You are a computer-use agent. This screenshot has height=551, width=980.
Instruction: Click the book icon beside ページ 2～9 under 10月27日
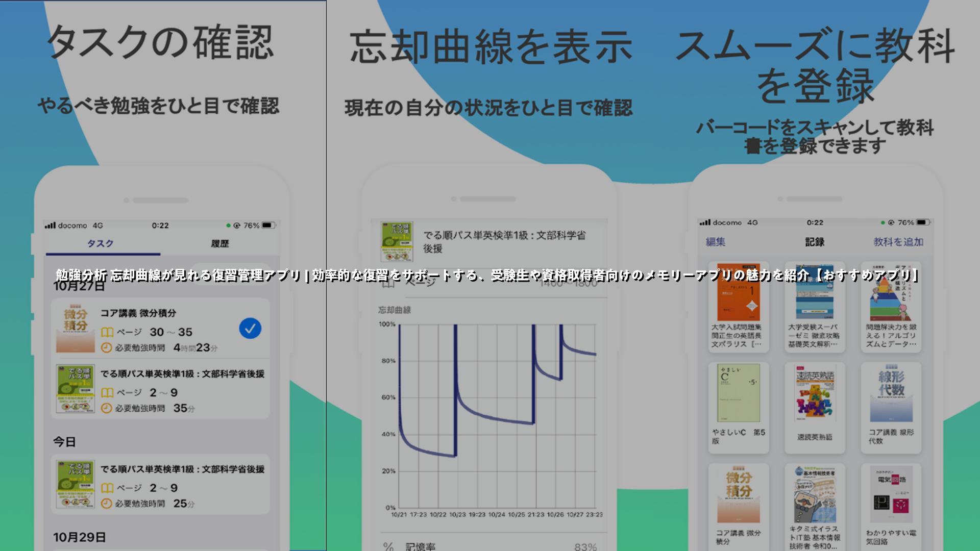(107, 393)
